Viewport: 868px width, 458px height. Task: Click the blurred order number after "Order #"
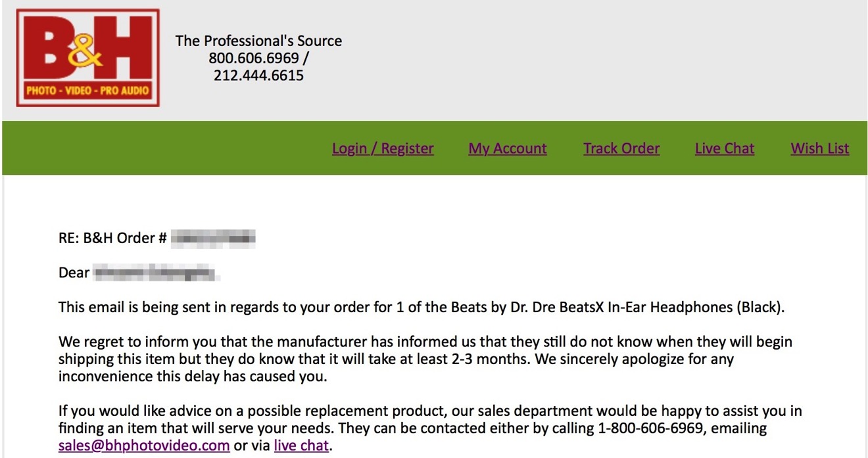click(213, 238)
